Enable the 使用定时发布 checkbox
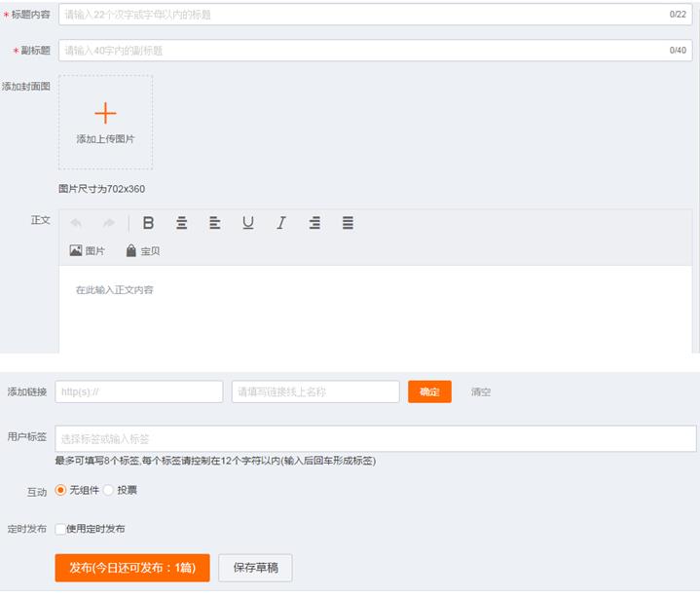This screenshot has height=596, width=700. [x=60, y=529]
